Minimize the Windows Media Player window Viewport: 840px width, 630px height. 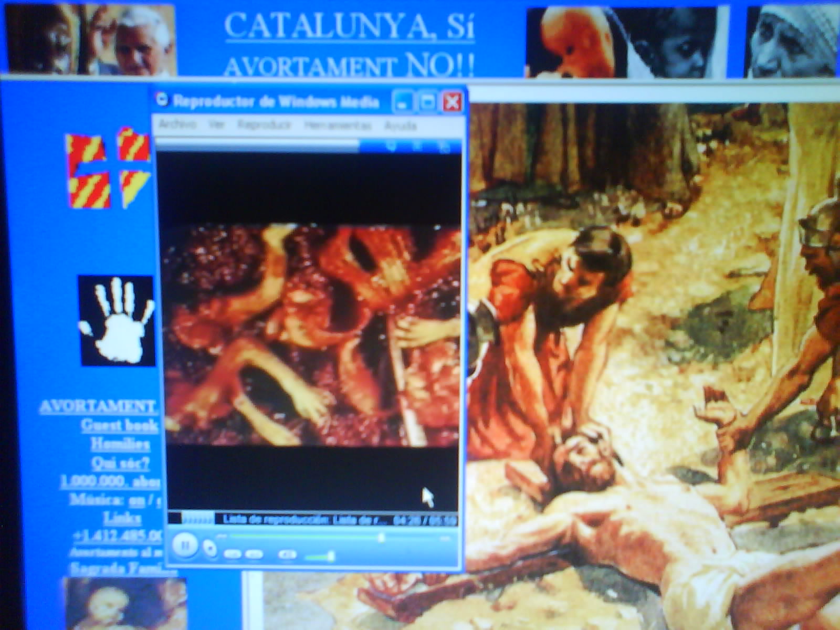click(x=403, y=102)
